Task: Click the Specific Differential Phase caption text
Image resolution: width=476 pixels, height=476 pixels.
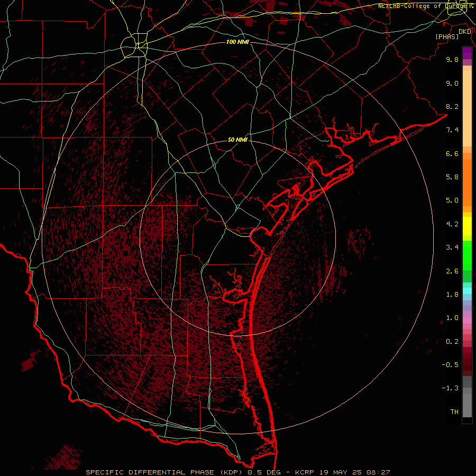Action: (237, 472)
